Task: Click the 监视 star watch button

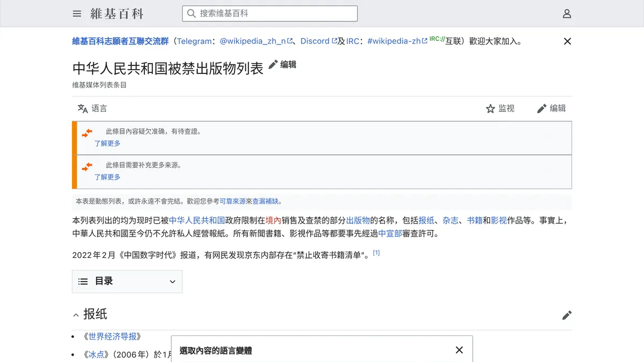Action: (x=500, y=108)
